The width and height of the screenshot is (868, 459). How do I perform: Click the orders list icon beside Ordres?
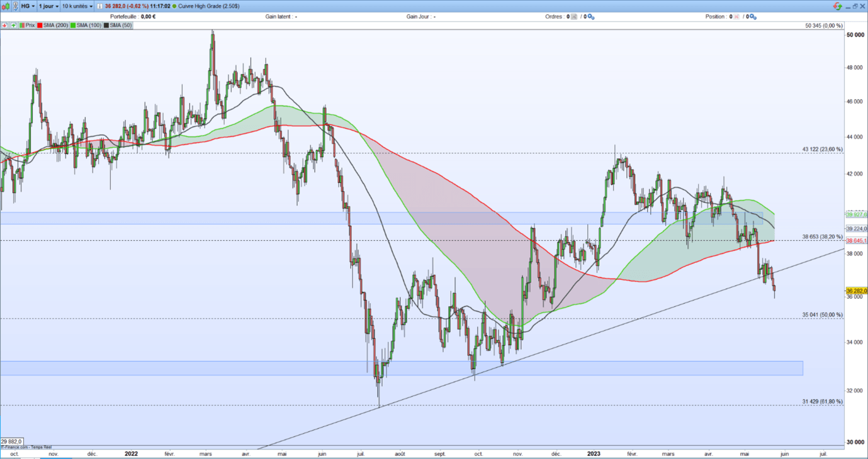coord(574,17)
